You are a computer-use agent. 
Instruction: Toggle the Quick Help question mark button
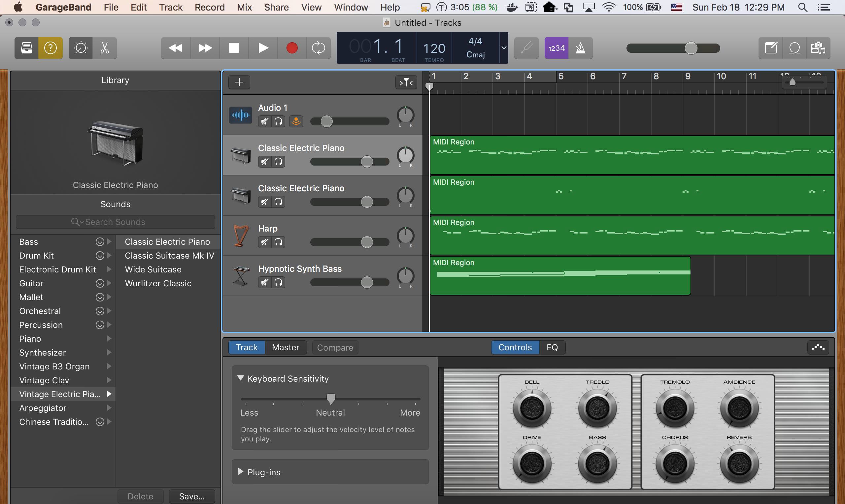point(50,48)
